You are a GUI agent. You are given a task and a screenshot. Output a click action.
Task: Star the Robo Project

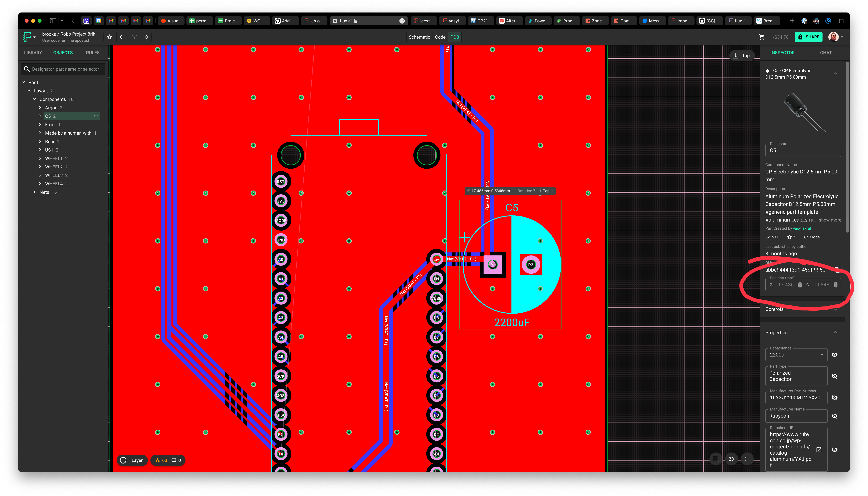click(109, 37)
